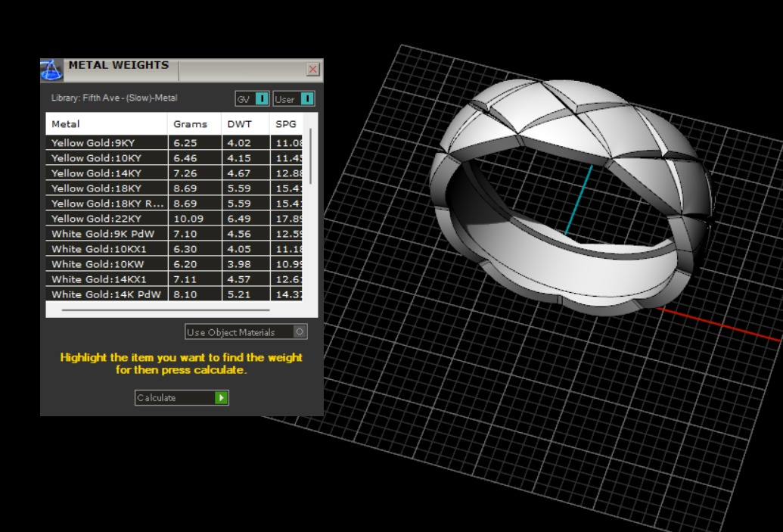
Task: Click the Calculate button
Action: (x=182, y=397)
